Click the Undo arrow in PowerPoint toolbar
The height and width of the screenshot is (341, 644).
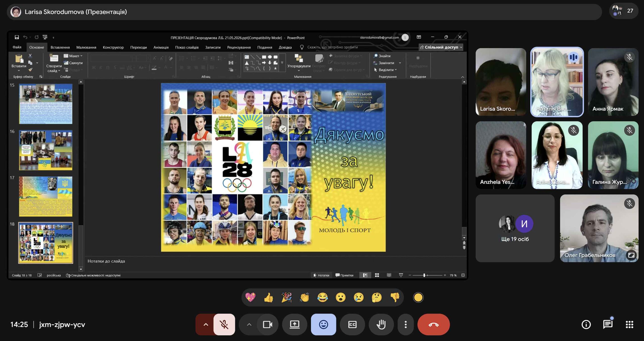pyautogui.click(x=25, y=37)
